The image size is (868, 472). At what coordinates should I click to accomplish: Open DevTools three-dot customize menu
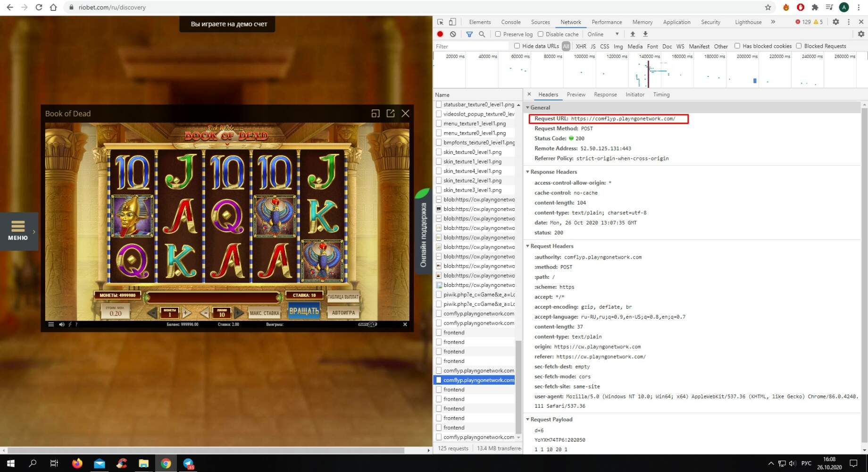tap(849, 22)
